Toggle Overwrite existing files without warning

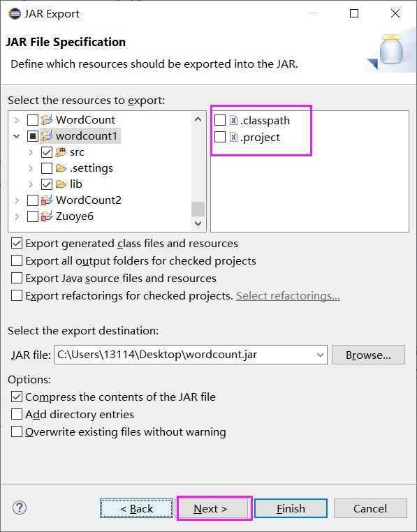(x=17, y=432)
